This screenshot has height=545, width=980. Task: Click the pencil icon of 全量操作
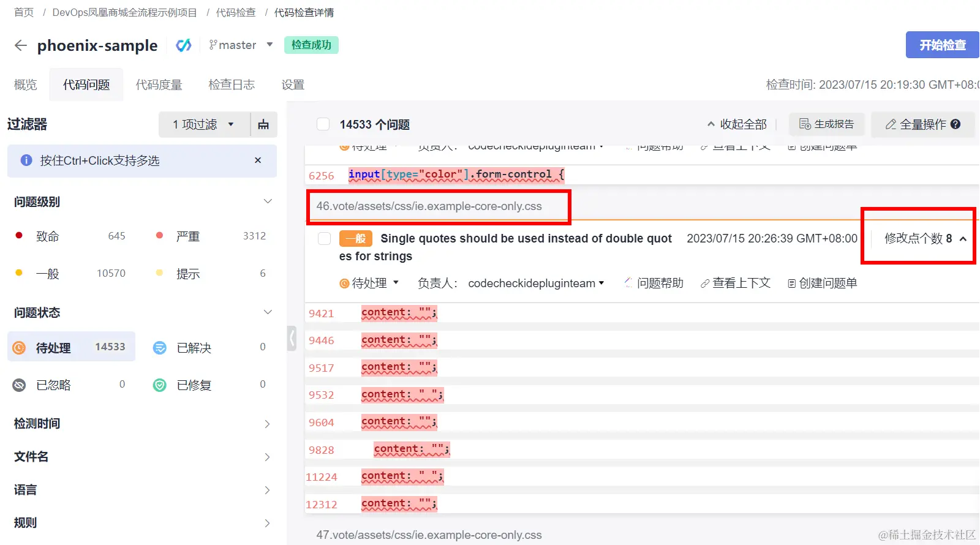coord(891,124)
